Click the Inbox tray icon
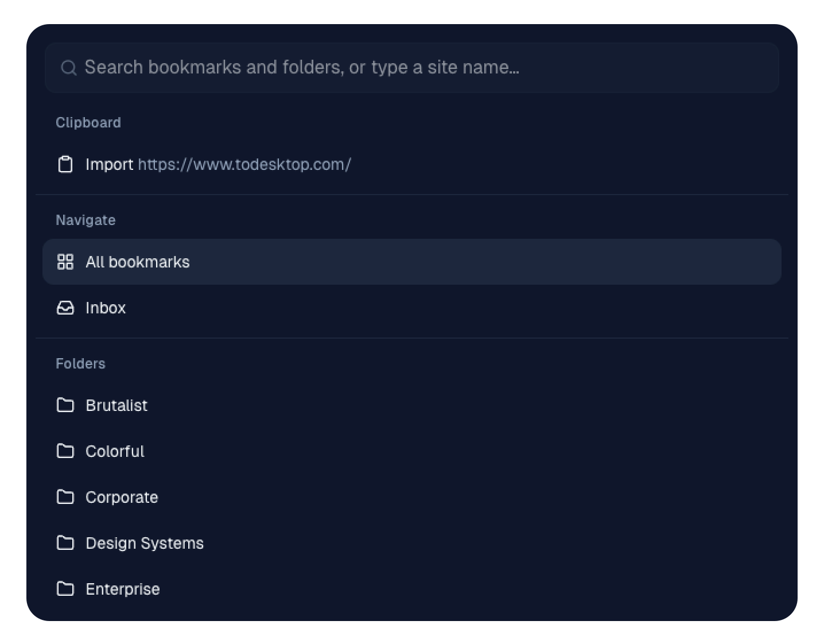Screen dimensions: 824x644 [x=65, y=308]
